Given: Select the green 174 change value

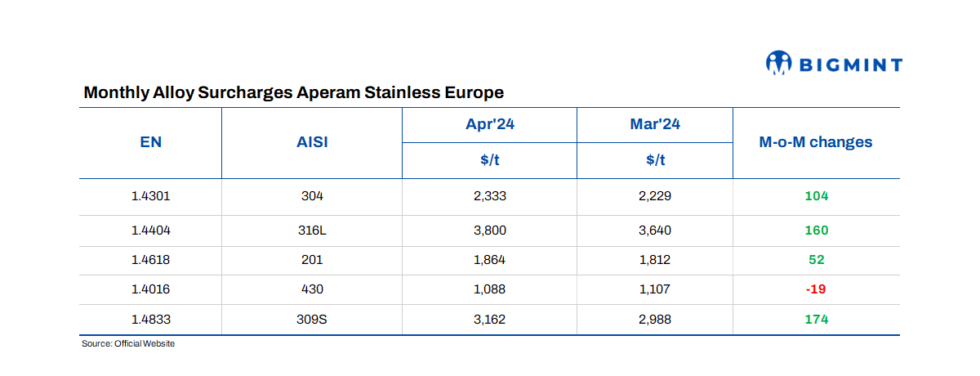Looking at the screenshot, I should [816, 320].
